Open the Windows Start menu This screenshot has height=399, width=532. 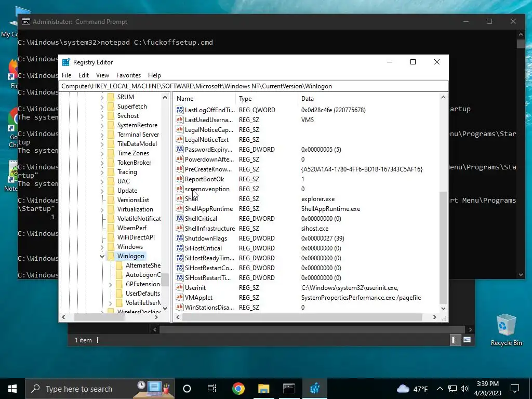pos(12,389)
